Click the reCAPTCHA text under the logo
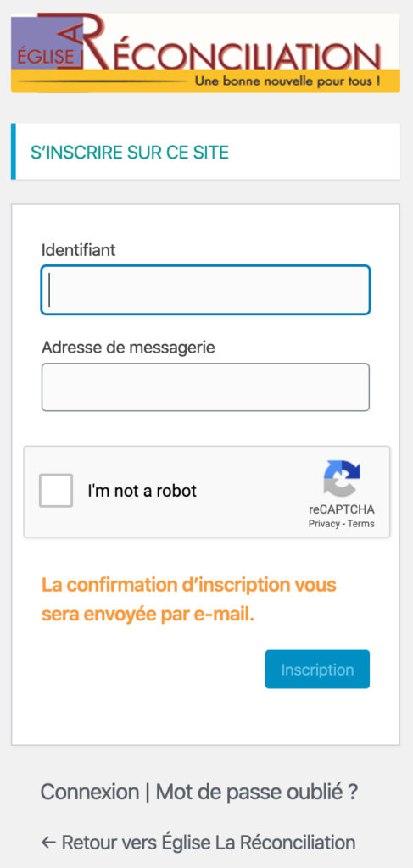The image size is (413, 868). 342,509
